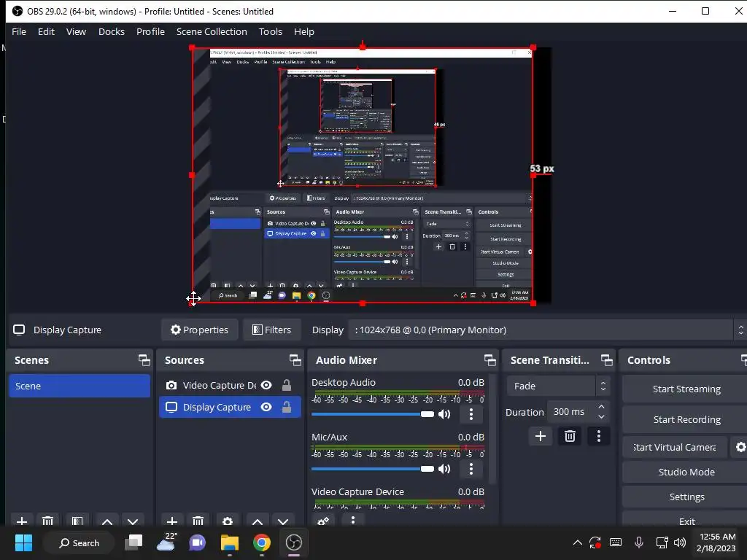Viewport: 747px width, 560px height.
Task: Select the Scene item in Scenes list
Action: 79,386
